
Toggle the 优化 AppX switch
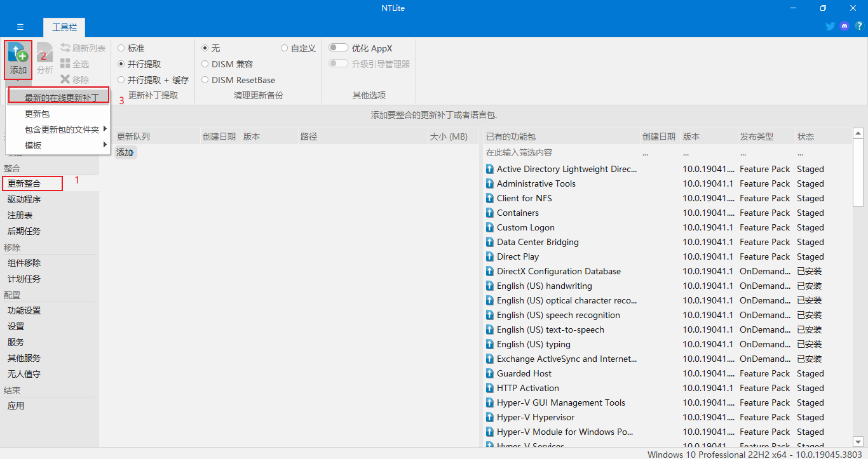pos(338,48)
